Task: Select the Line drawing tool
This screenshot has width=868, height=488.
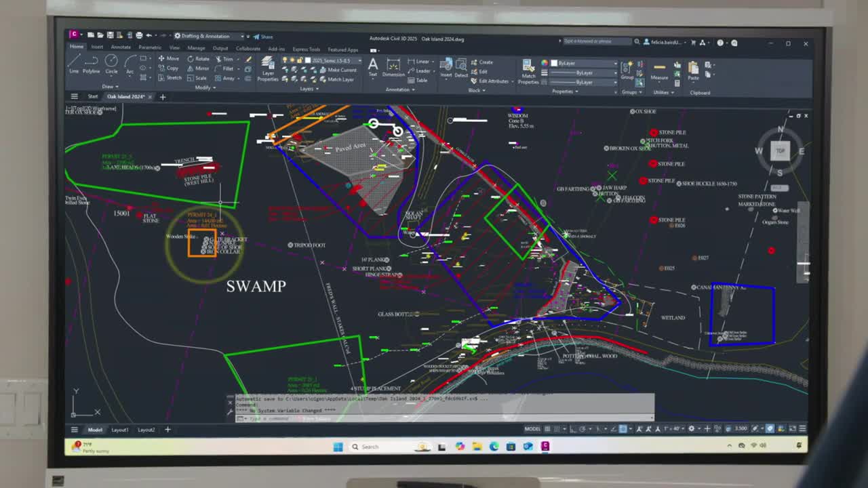Action: coord(74,64)
